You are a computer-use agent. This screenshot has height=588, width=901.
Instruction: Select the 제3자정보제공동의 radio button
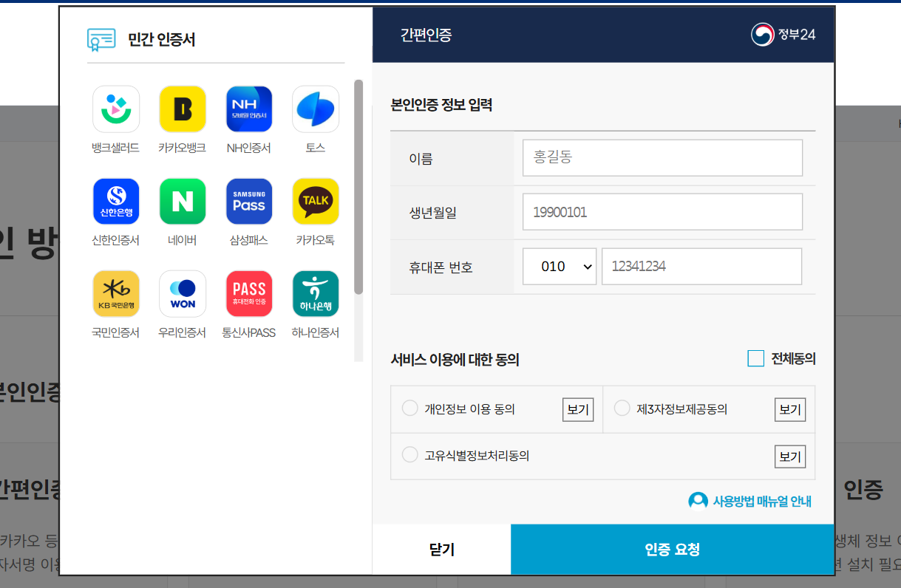point(622,408)
